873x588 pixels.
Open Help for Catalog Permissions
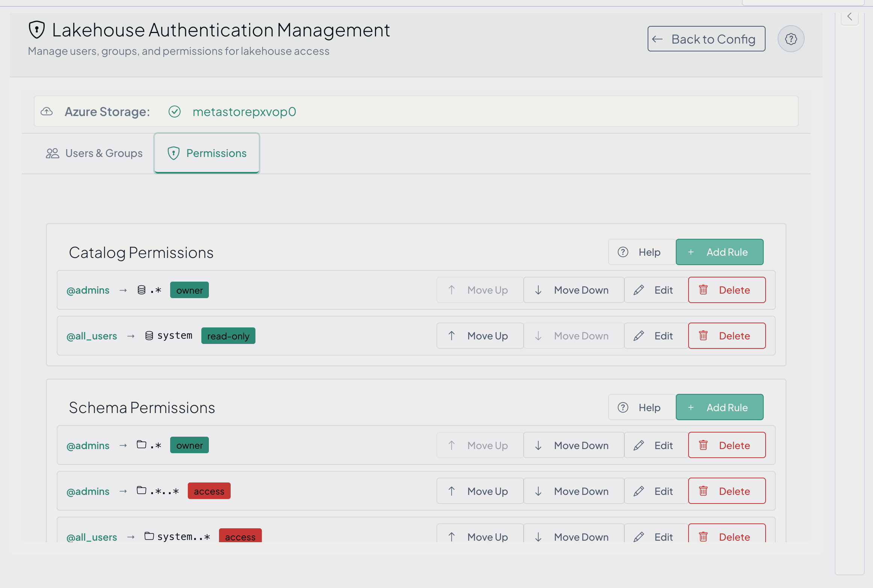tap(642, 252)
